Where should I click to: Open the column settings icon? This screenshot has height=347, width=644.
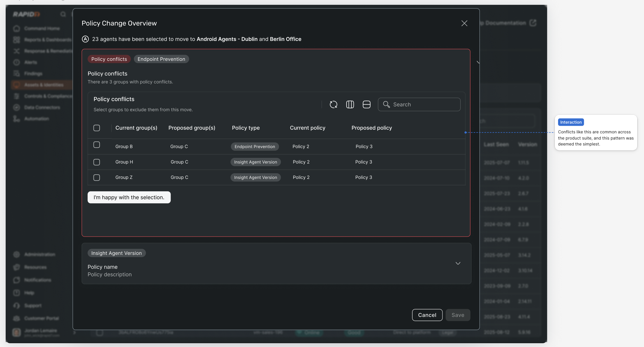coord(350,105)
